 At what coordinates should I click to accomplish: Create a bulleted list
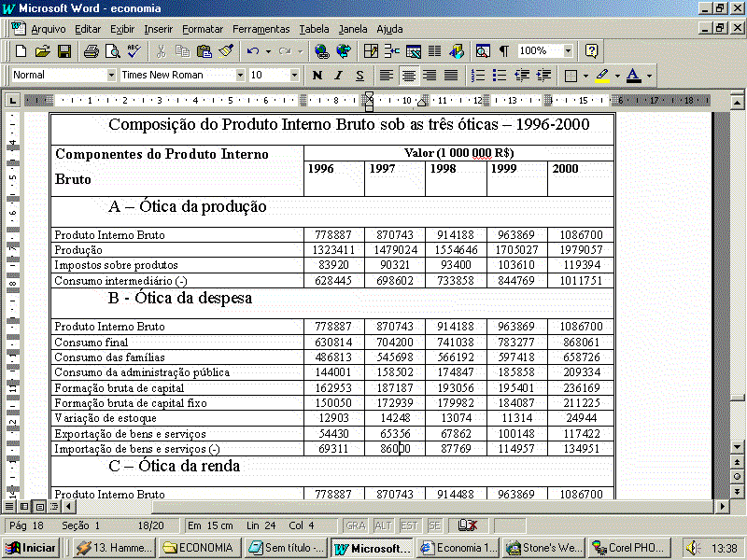pos(500,76)
